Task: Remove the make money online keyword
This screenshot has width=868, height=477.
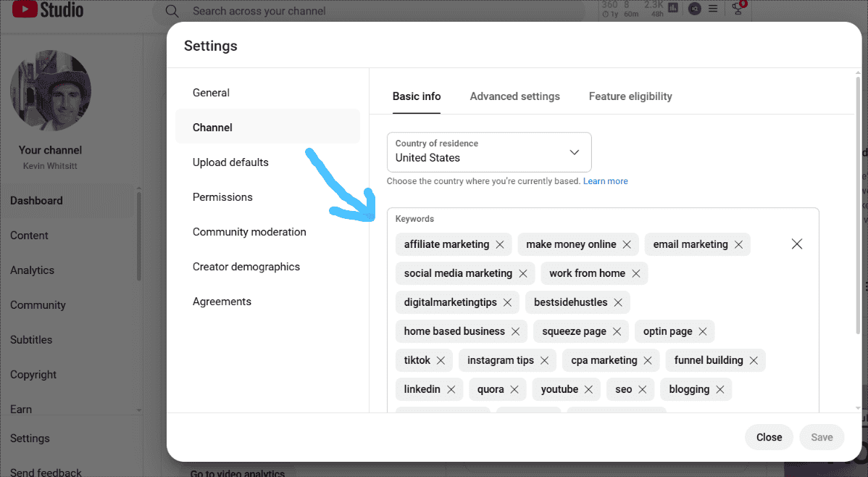Action: click(627, 244)
